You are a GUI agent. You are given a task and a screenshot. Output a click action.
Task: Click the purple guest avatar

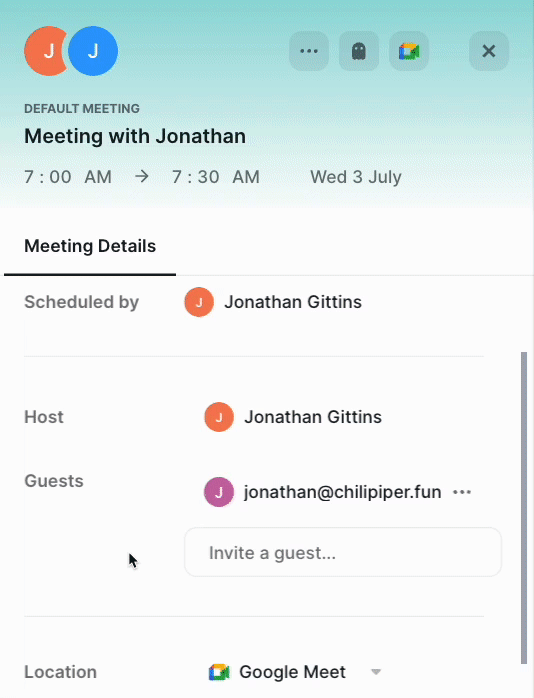[x=219, y=492]
